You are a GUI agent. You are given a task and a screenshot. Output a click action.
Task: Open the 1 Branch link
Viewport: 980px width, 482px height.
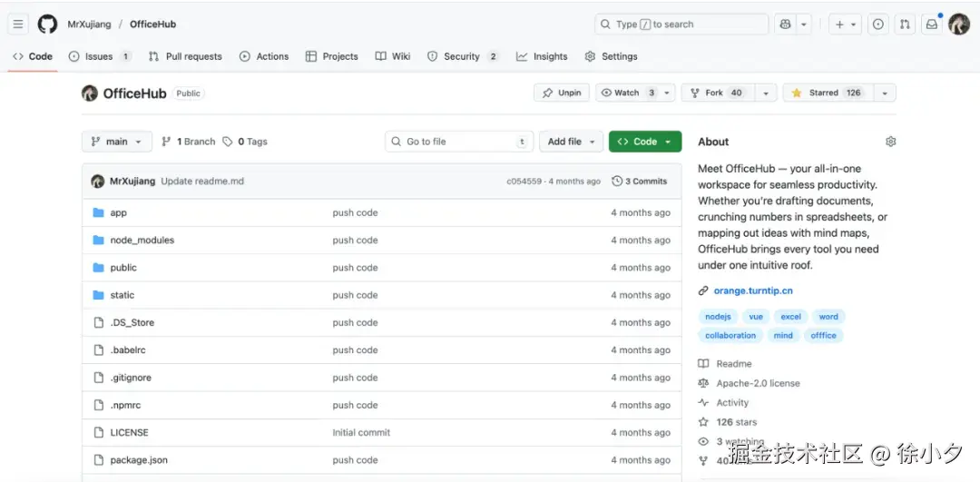(188, 142)
